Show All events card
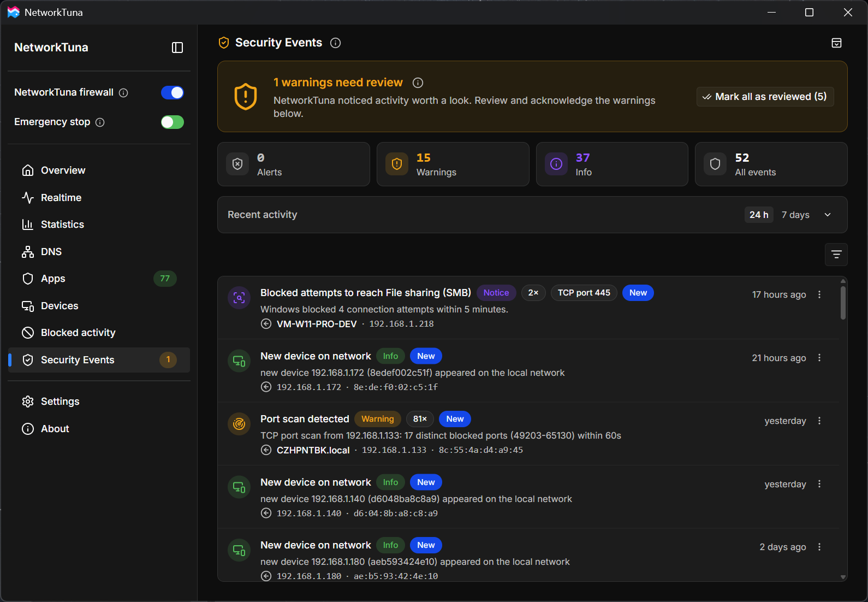868x602 pixels. pos(771,164)
